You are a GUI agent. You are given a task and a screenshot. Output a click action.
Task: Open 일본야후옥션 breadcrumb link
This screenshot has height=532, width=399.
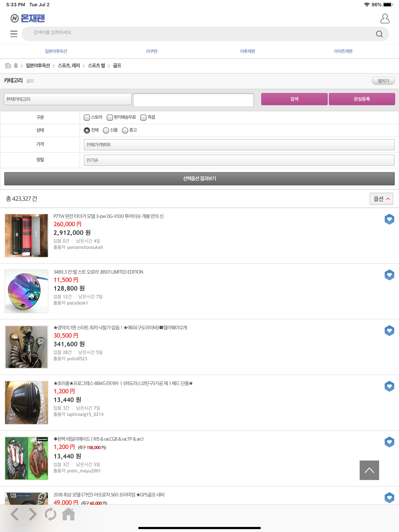[38, 65]
